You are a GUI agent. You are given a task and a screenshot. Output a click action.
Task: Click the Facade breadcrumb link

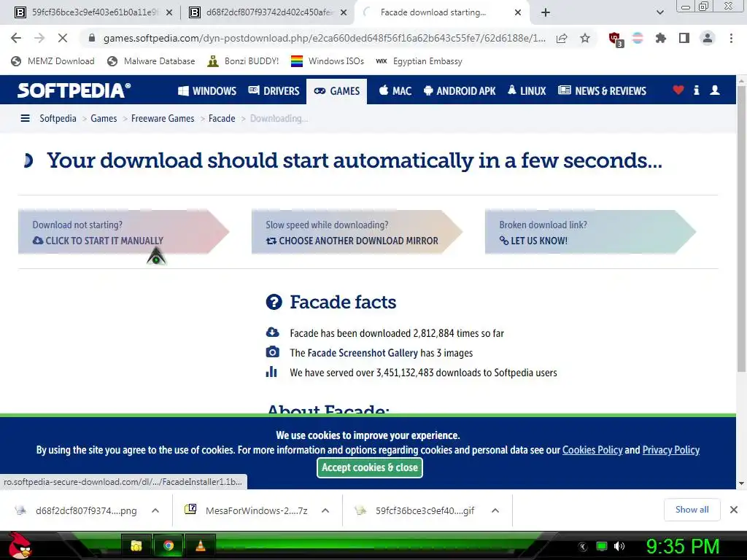tap(222, 118)
